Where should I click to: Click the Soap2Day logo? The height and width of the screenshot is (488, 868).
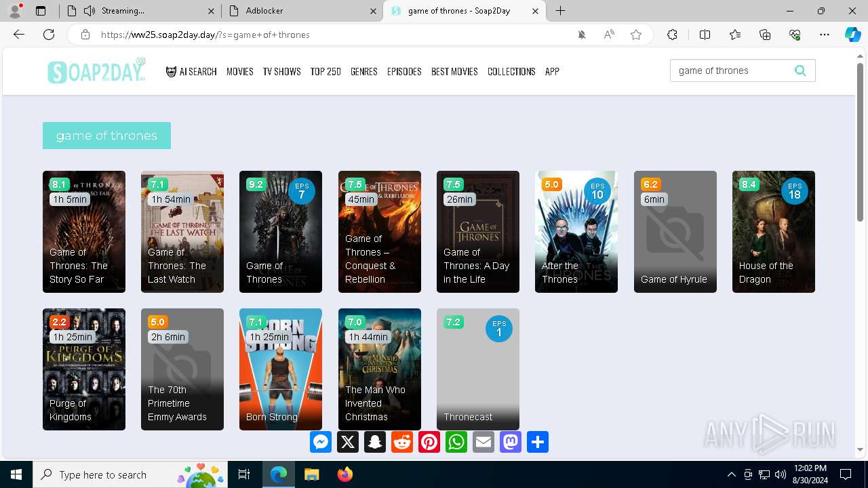pos(97,70)
